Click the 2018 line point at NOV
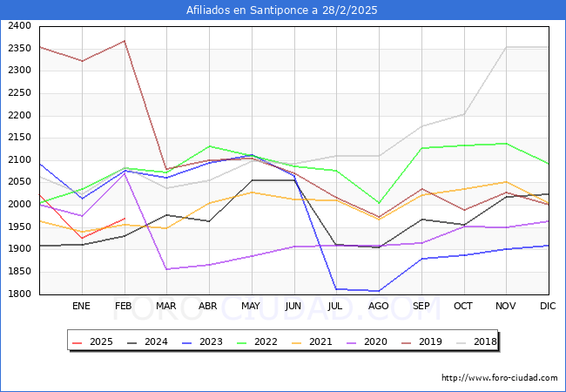The image size is (566, 392). tap(507, 47)
